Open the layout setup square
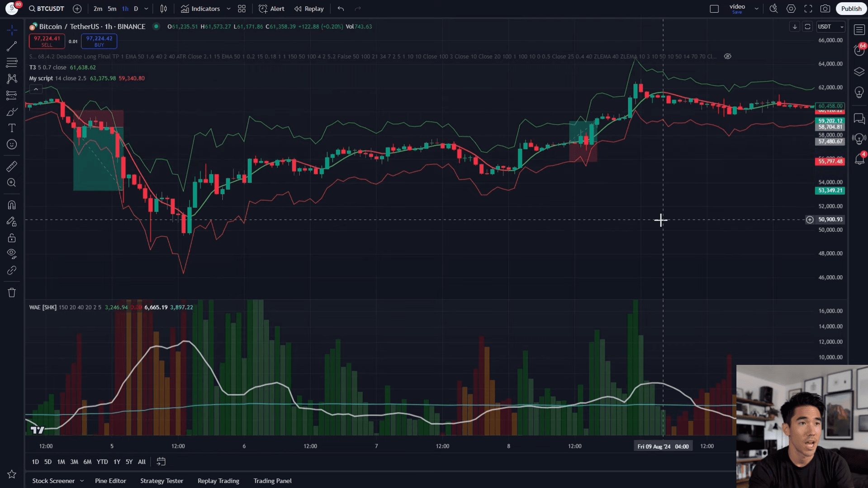 click(714, 9)
